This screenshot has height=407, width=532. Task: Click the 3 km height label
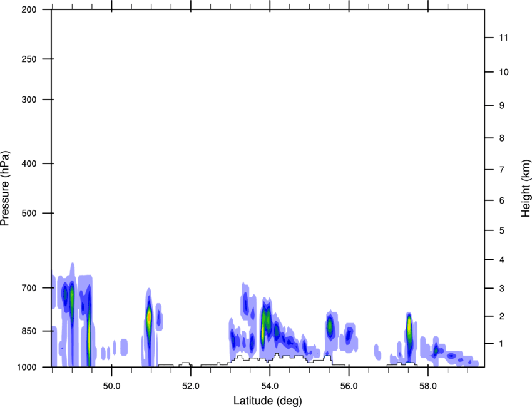coord(502,289)
